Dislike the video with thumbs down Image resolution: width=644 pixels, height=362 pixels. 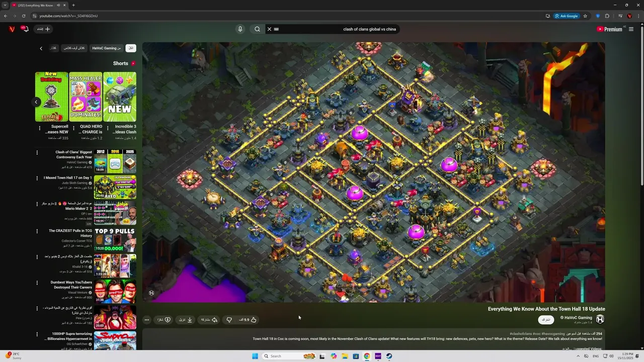[229, 320]
